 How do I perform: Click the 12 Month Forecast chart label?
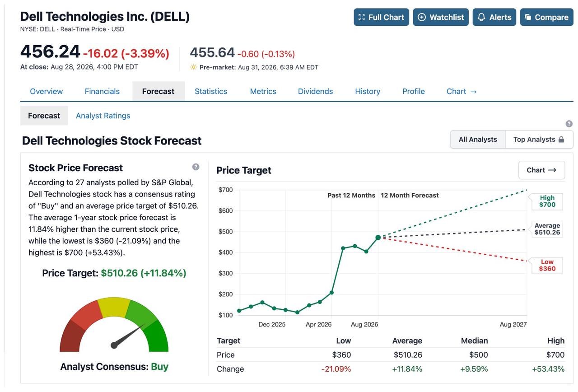tap(410, 196)
